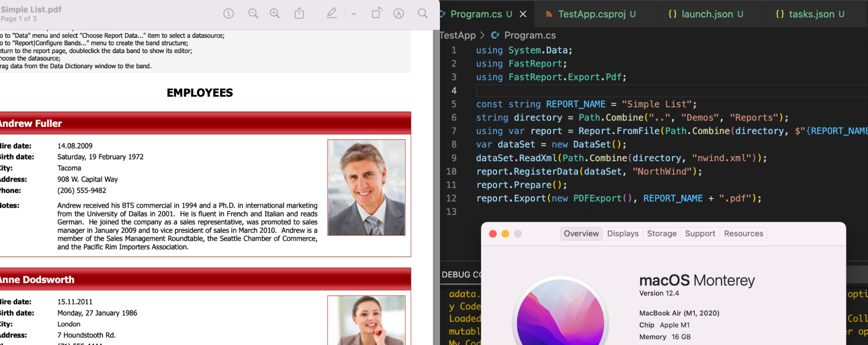The height and width of the screenshot is (345, 868).
Task: Click the EMPLOYEES report title
Action: click(x=200, y=93)
